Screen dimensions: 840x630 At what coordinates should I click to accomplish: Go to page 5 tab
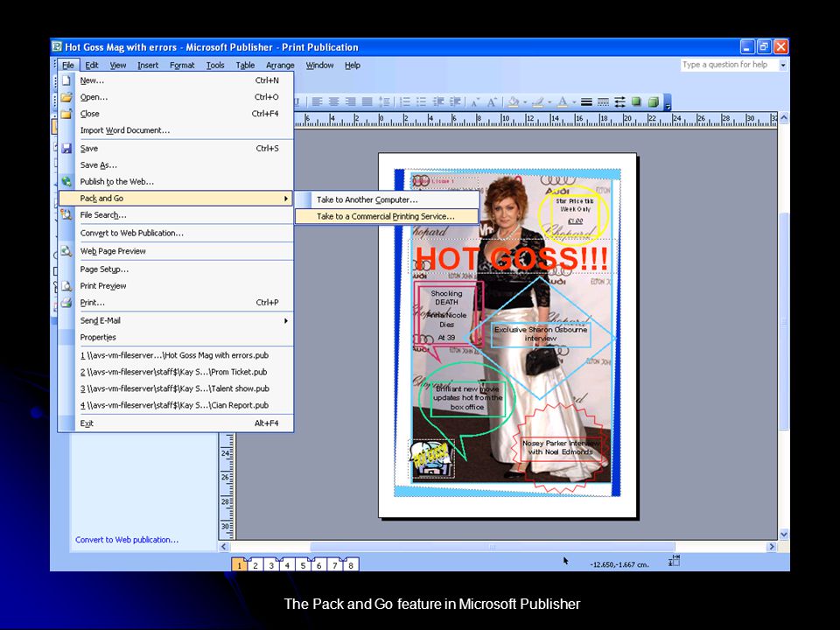pos(304,564)
